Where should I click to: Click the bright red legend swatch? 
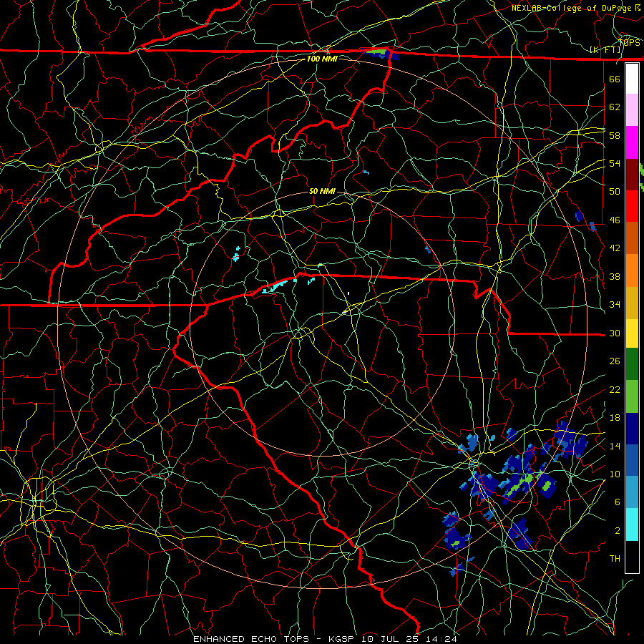[x=632, y=206]
